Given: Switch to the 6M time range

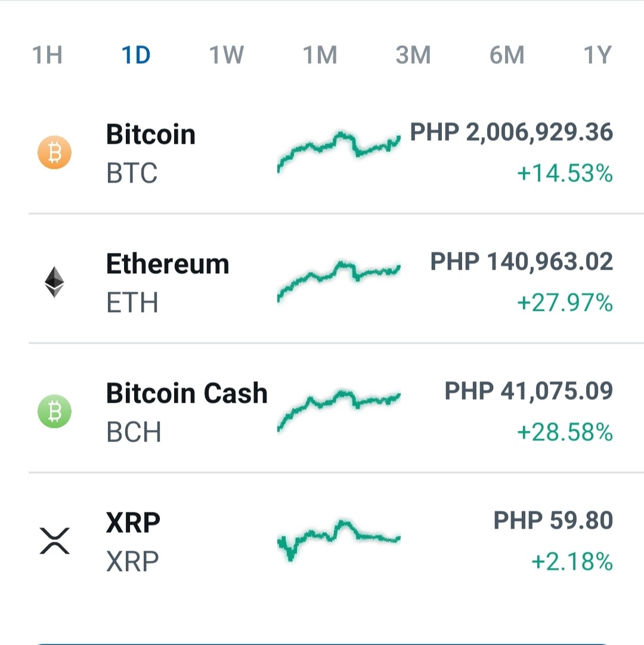Looking at the screenshot, I should pos(507,55).
